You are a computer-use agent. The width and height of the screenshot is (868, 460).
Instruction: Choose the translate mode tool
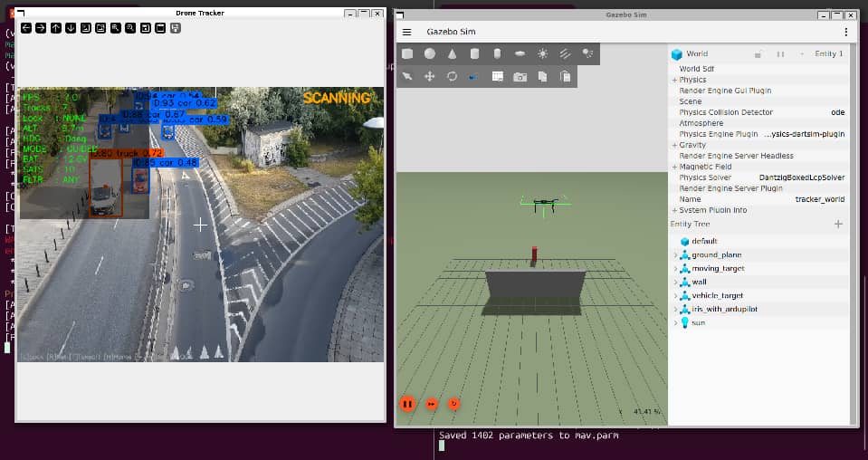(x=430, y=76)
